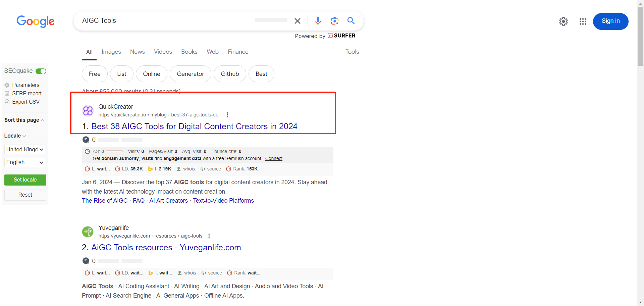Open the Tools search filter menu
This screenshot has width=644, height=306.
(x=352, y=52)
